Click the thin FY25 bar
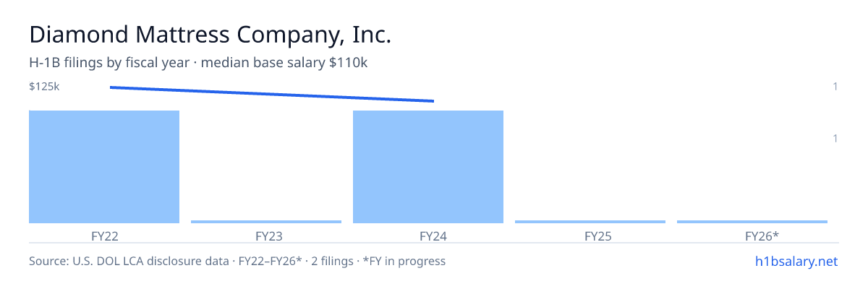This screenshot has height=289, width=868. pos(590,222)
